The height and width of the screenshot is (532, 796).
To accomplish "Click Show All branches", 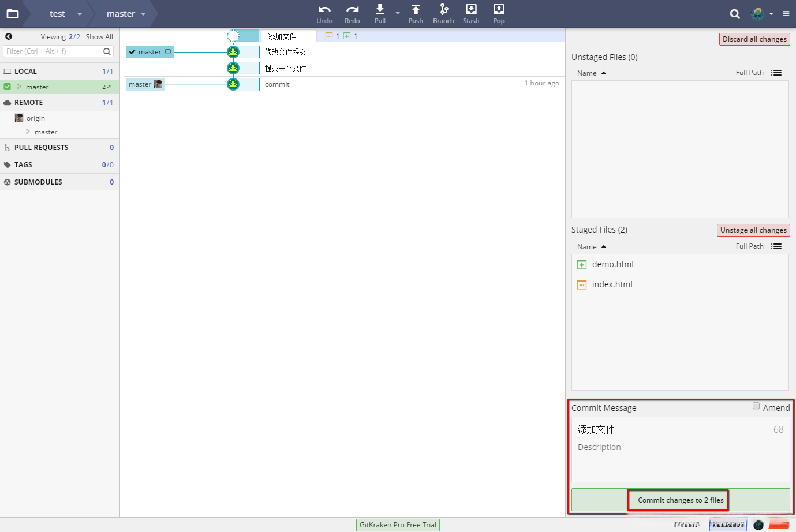I will 99,36.
